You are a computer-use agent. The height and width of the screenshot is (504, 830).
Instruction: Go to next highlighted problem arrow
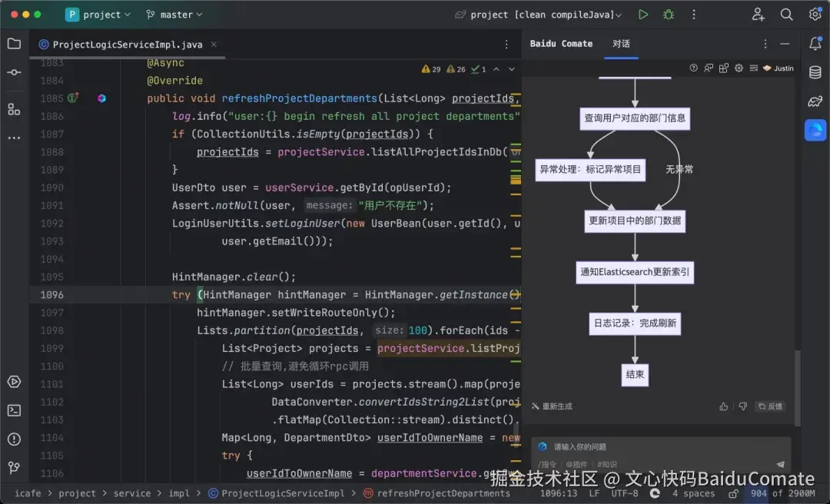point(511,69)
